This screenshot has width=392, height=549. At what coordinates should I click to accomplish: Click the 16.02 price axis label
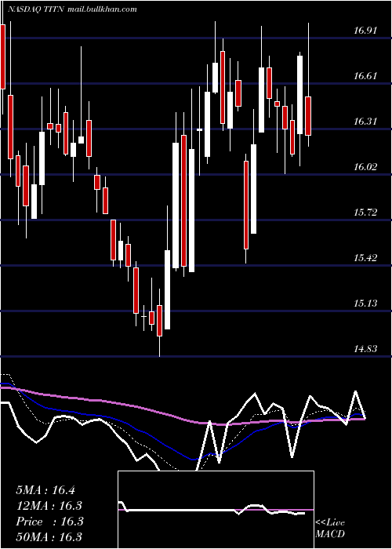(x=365, y=167)
